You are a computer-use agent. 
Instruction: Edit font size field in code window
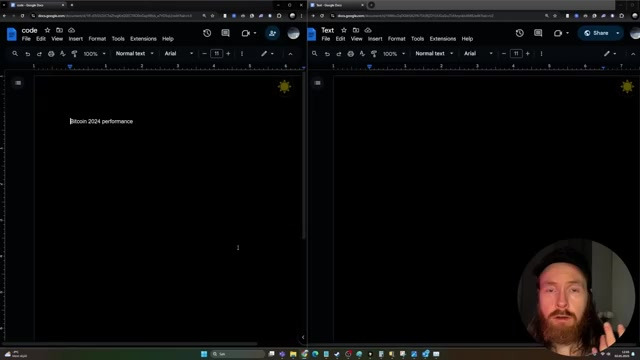tap(216, 53)
